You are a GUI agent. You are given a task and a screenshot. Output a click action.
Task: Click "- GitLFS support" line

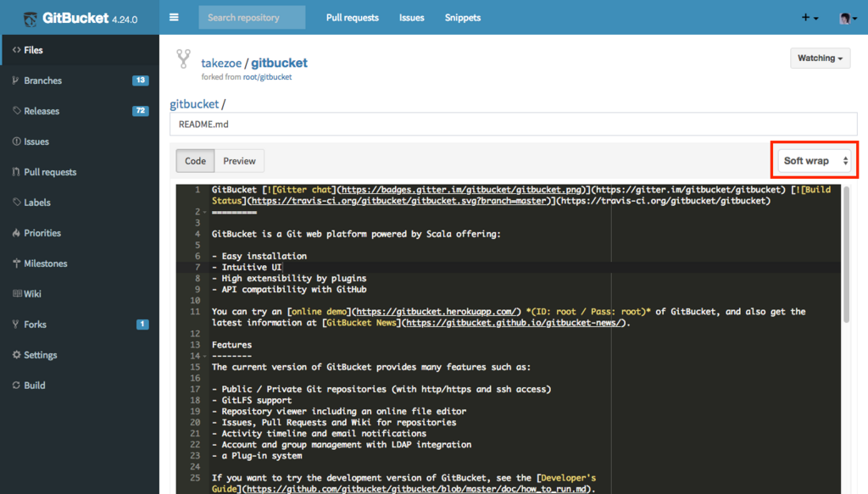(251, 400)
